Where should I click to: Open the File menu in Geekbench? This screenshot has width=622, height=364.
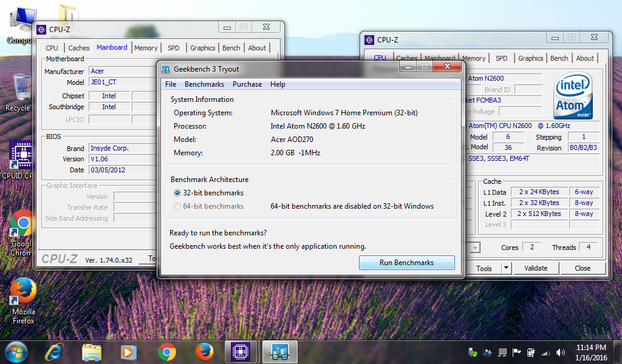(x=171, y=84)
